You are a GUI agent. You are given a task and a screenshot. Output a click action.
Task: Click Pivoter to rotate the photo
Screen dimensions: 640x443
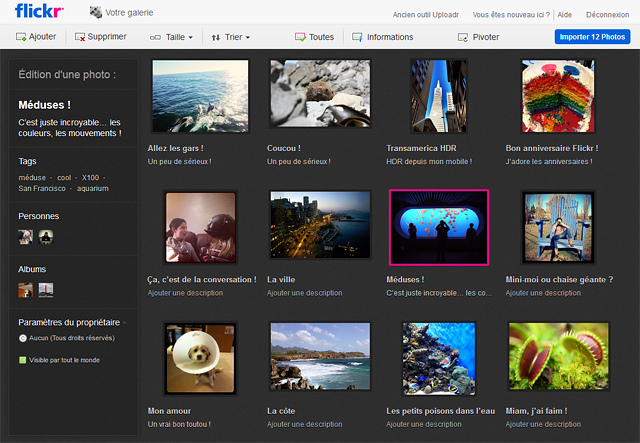tap(478, 37)
